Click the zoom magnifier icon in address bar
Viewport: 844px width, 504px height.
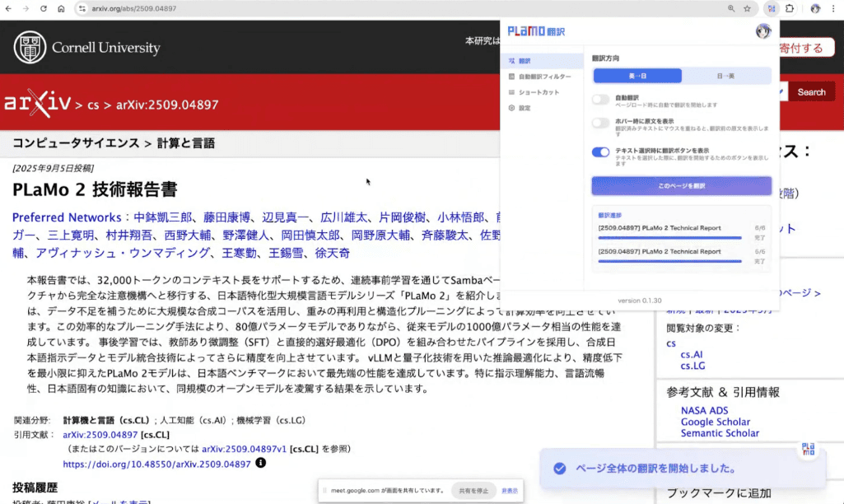coord(730,8)
